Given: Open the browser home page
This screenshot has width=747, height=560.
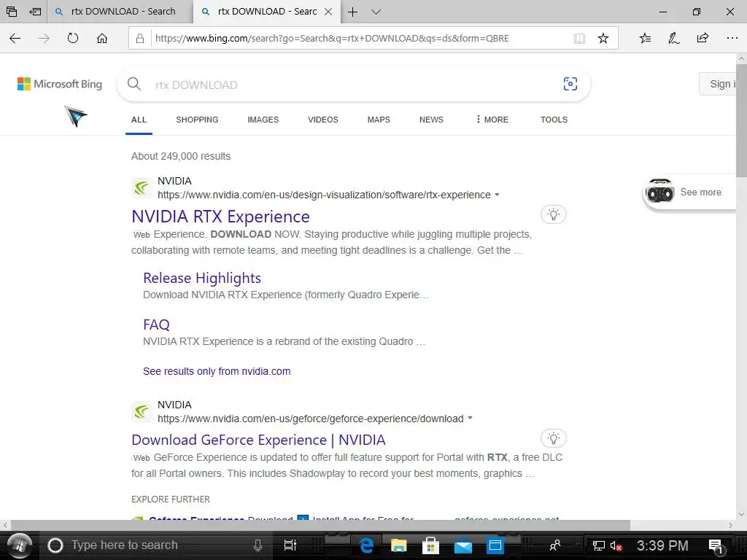Looking at the screenshot, I should 102,38.
